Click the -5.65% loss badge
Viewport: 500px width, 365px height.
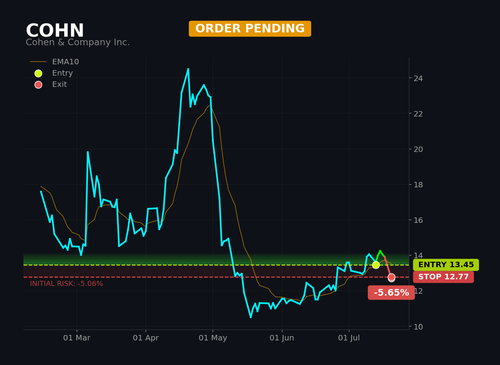tap(391, 293)
